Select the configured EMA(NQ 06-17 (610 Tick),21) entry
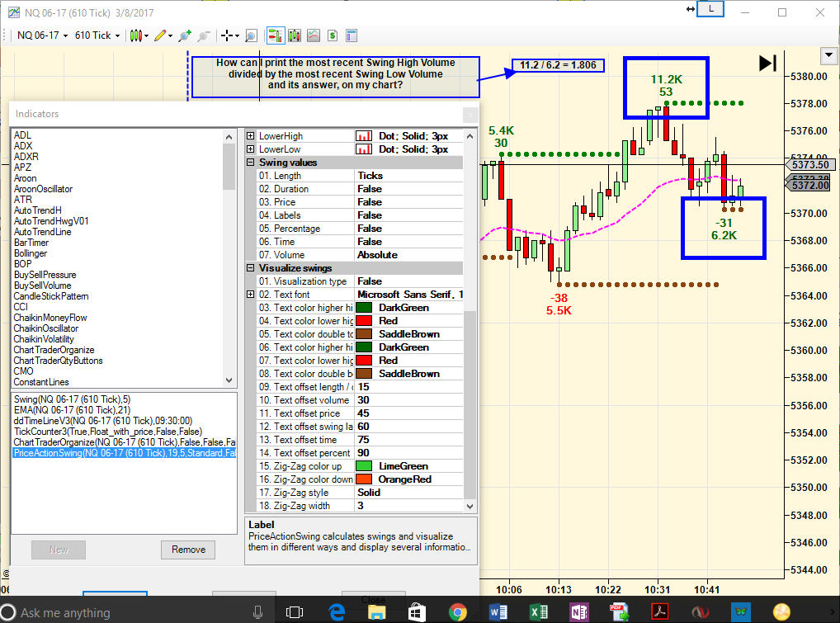Screen dimensions: 840x623 [73, 410]
